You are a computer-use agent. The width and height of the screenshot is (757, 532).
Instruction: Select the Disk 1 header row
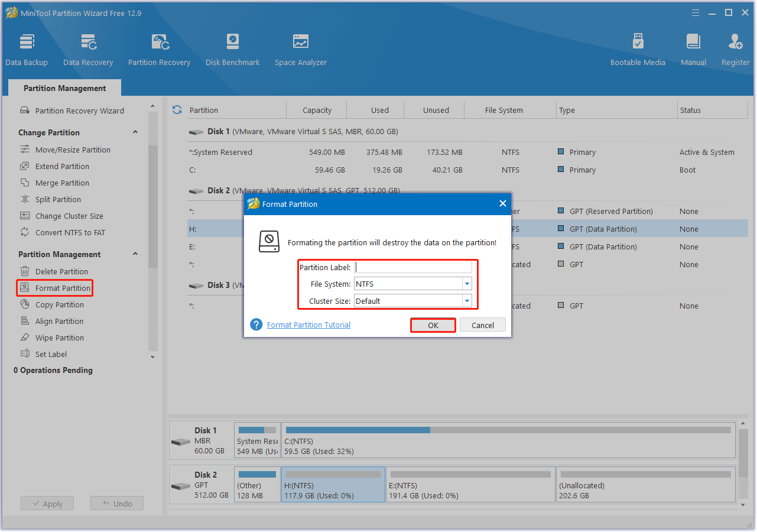467,131
